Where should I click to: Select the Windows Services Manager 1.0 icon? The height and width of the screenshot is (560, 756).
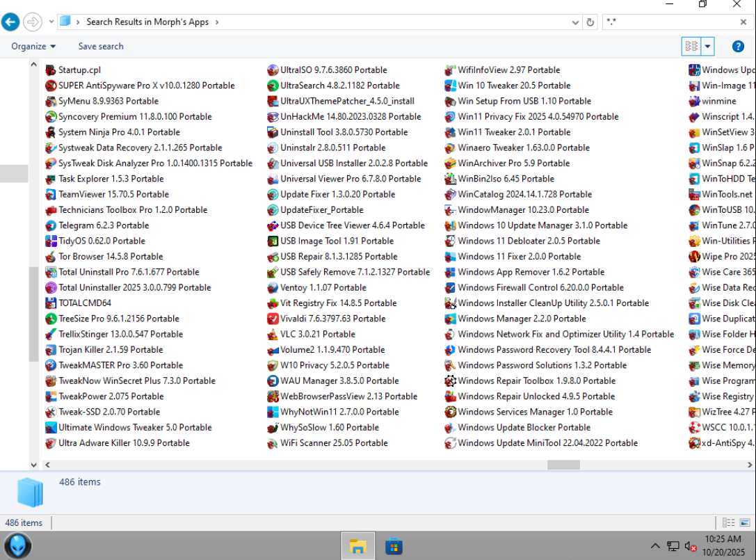click(x=450, y=412)
